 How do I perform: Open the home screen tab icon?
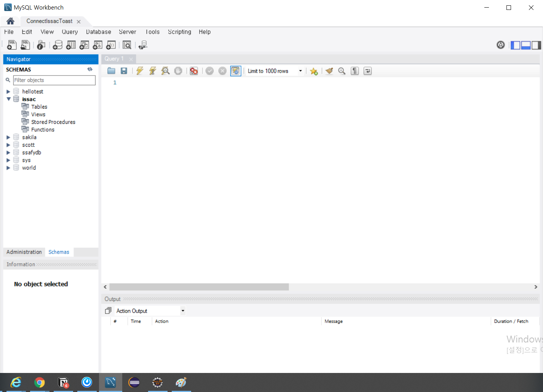tap(10, 21)
